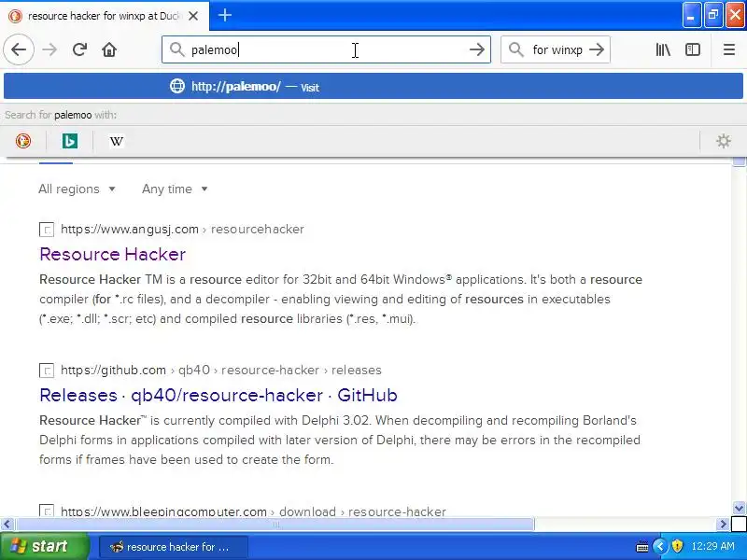The width and height of the screenshot is (747, 560).
Task: Click the vertical scrollbar down arrow
Action: [x=739, y=508]
